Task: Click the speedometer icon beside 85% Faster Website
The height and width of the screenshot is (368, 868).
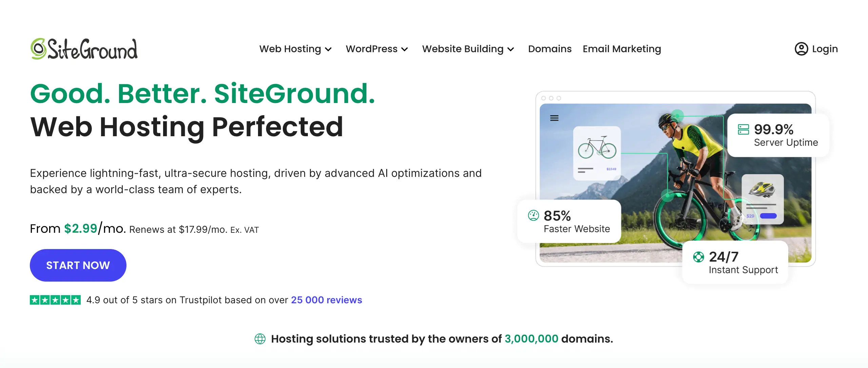Action: coord(533,214)
